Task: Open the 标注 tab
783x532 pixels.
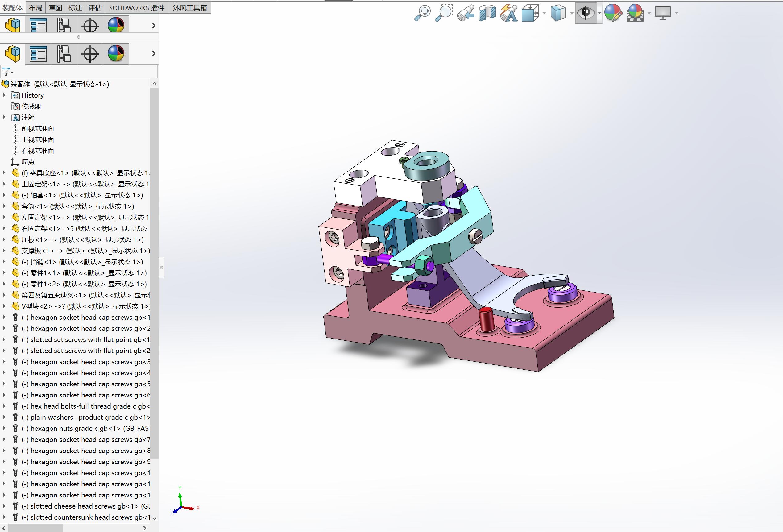Action: click(75, 8)
